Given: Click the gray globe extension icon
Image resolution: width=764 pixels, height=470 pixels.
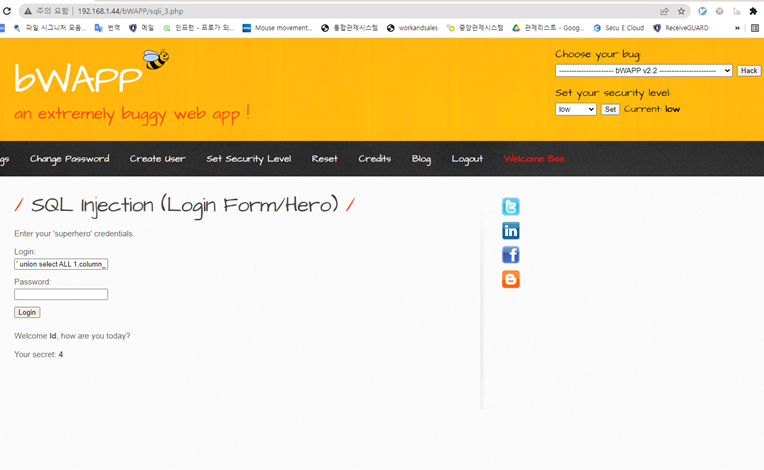Looking at the screenshot, I should (x=719, y=11).
